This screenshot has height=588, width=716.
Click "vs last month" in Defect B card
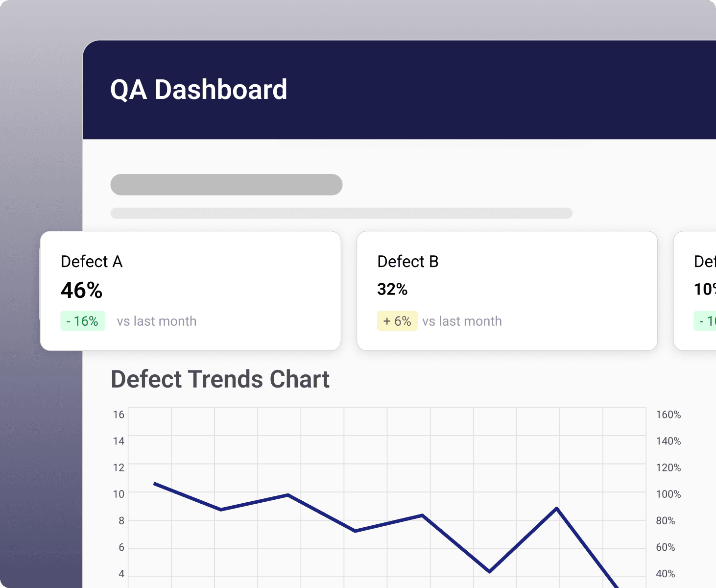462,321
